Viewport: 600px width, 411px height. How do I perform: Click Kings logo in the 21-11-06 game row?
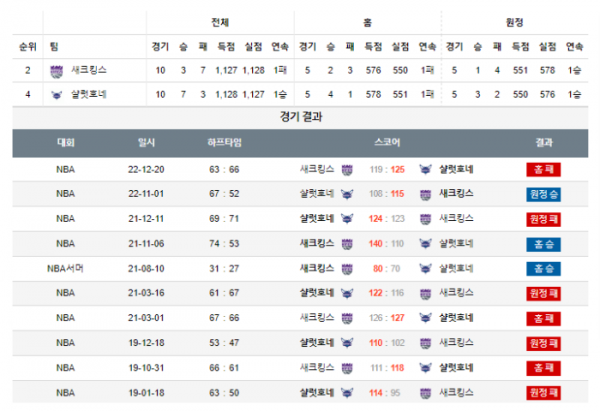pos(347,244)
